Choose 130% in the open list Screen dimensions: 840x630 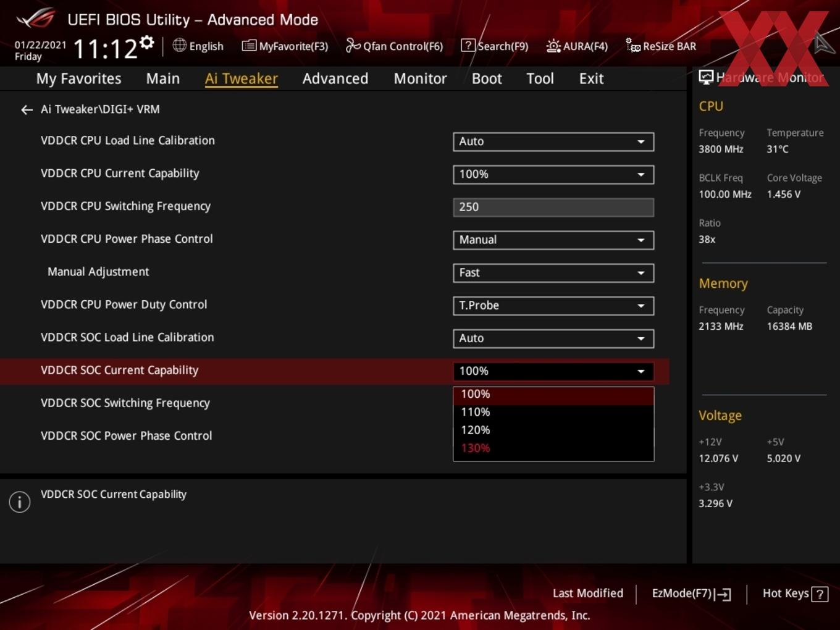[553, 448]
